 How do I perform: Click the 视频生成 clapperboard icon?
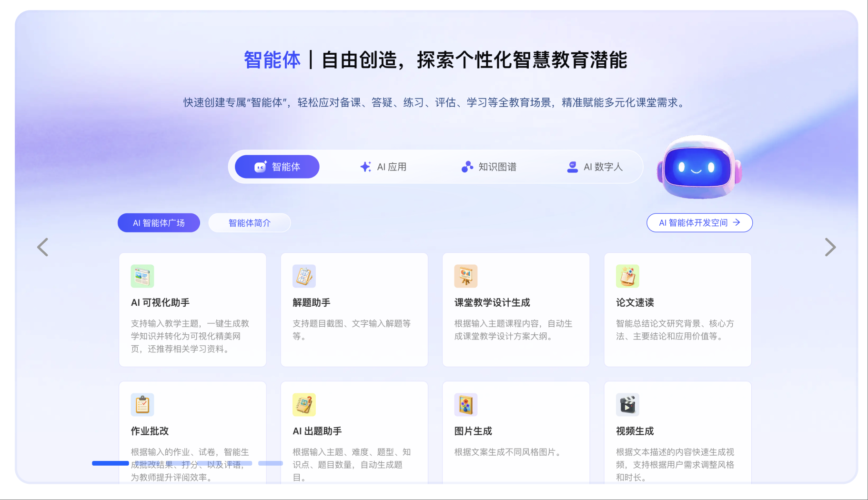(x=627, y=405)
